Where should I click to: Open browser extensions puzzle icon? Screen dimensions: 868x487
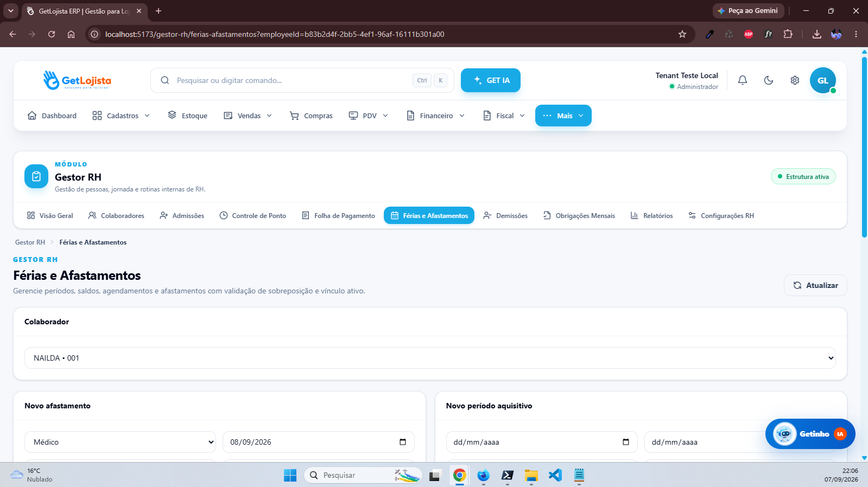(x=788, y=34)
